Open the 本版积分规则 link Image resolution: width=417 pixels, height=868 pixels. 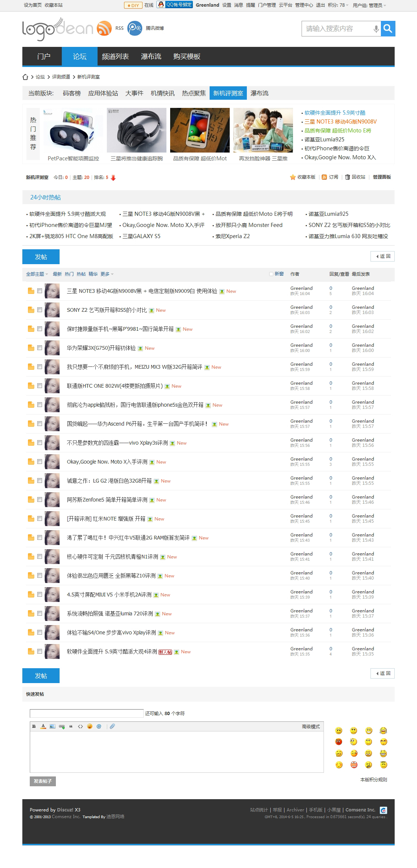pyautogui.click(x=373, y=779)
